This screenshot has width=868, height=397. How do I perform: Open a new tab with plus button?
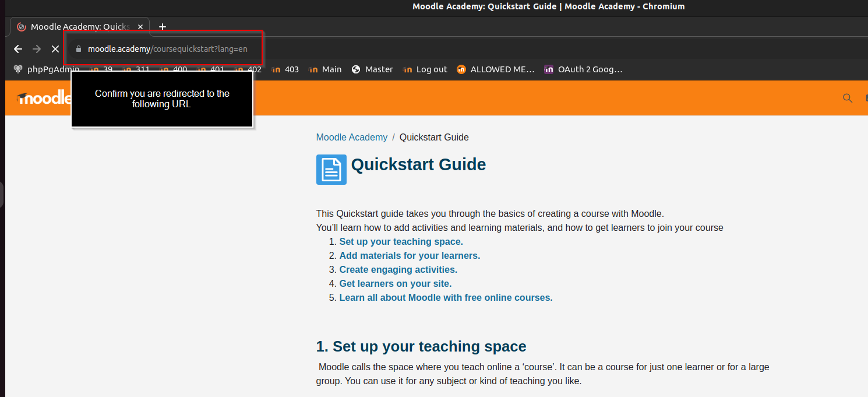[x=163, y=27]
